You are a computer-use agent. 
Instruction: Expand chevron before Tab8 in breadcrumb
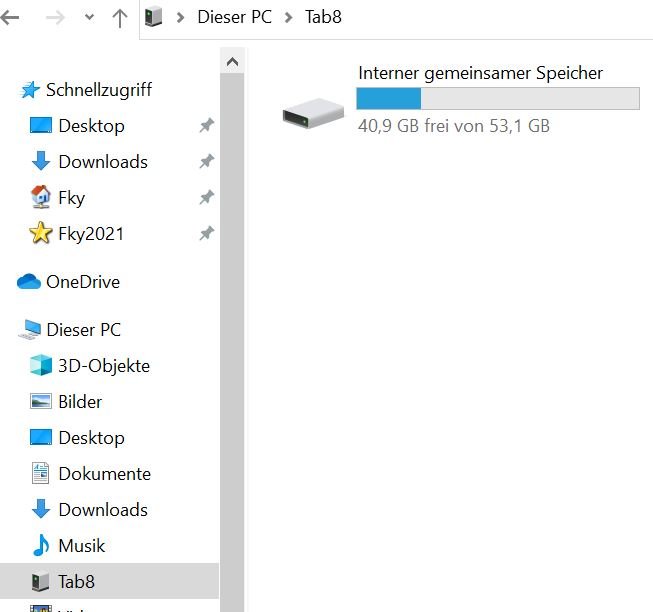(288, 17)
